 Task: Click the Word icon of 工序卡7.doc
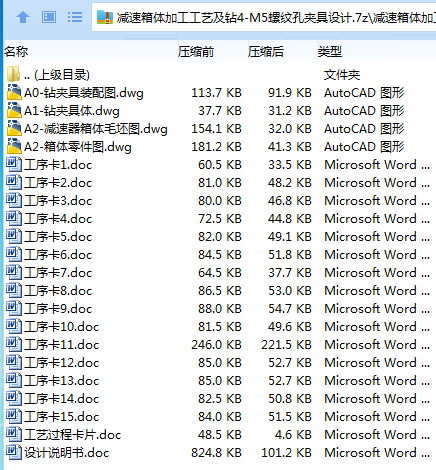(14, 272)
